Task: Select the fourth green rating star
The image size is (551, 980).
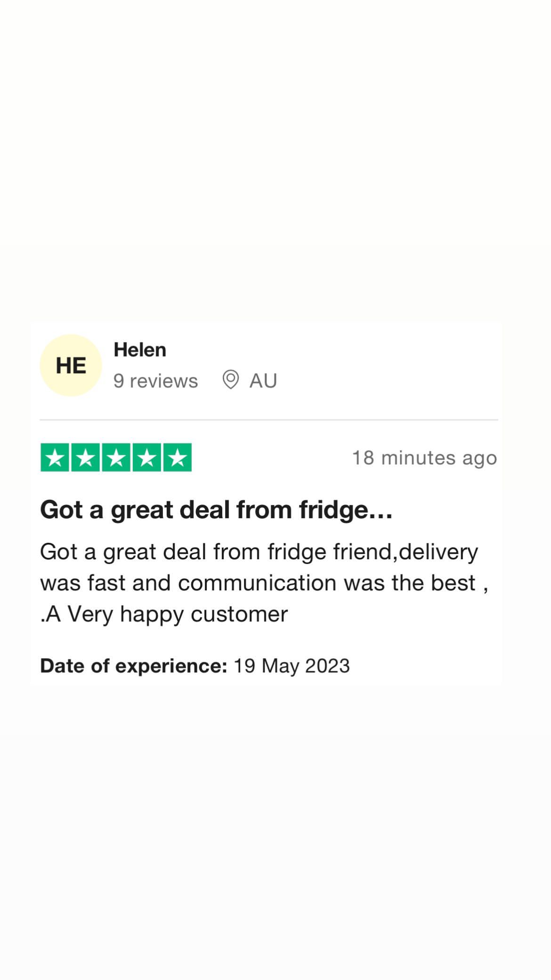Action: (147, 457)
